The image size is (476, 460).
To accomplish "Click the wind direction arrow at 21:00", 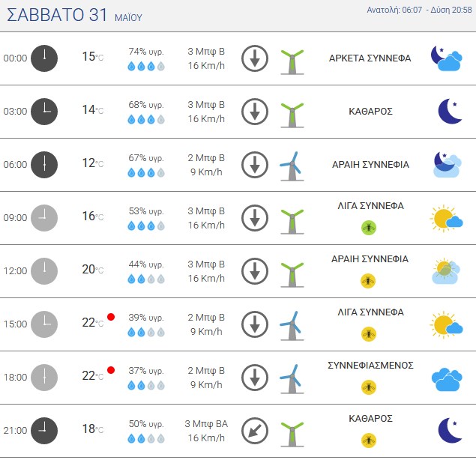I will click(x=255, y=431).
